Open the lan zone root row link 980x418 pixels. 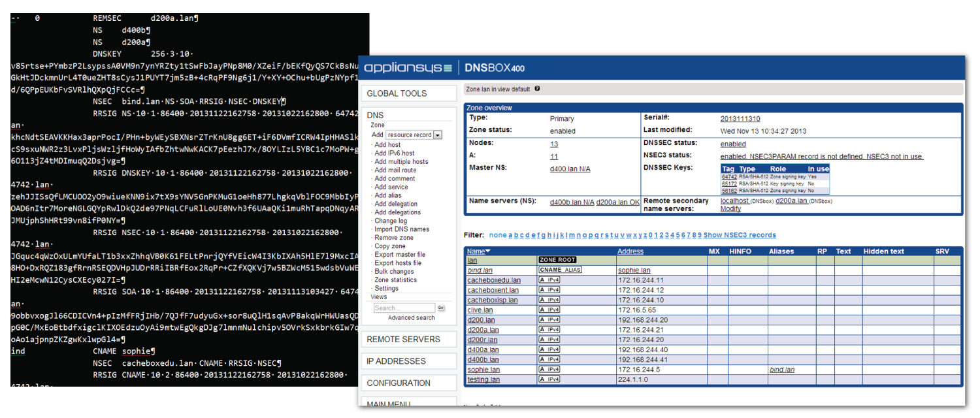[x=472, y=260]
